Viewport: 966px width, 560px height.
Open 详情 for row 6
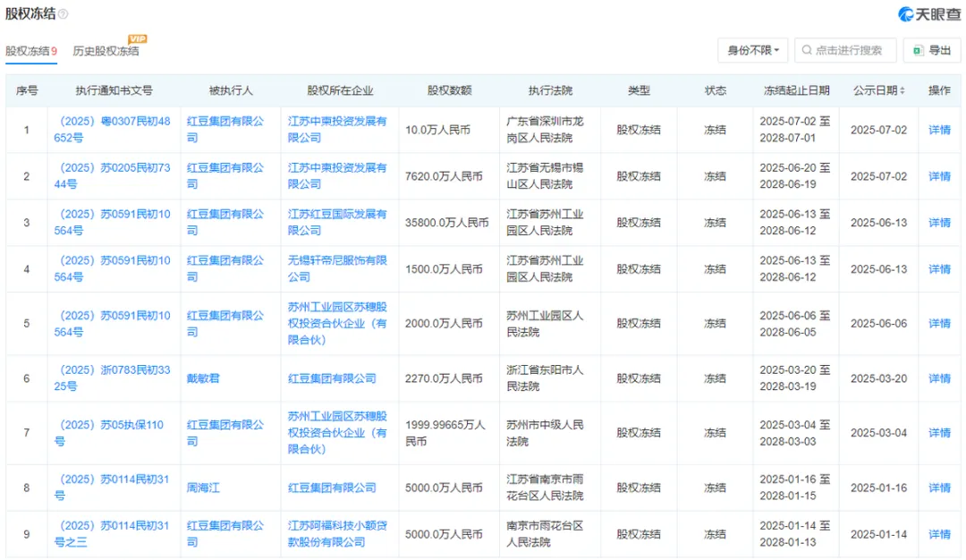939,378
